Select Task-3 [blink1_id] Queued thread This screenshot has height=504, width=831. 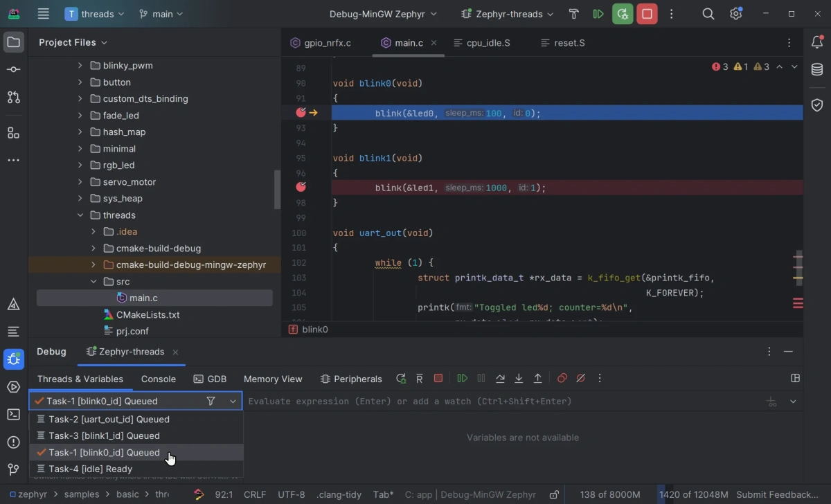[x=104, y=435]
